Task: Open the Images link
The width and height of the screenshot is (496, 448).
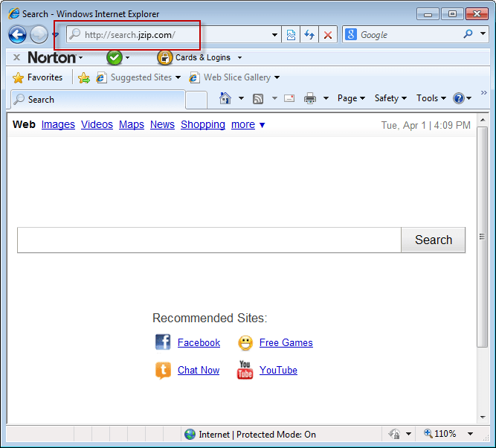Action: 58,124
